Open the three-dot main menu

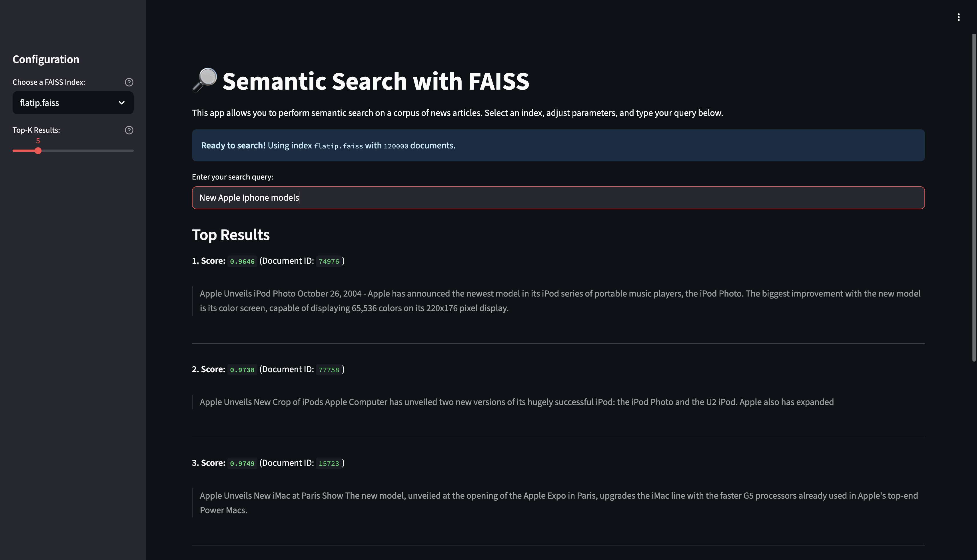point(958,17)
